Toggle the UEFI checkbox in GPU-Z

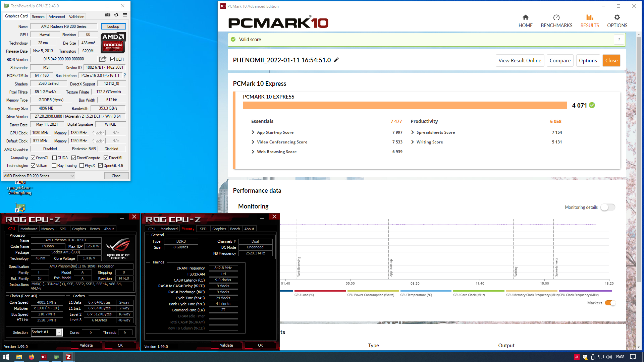click(x=113, y=59)
